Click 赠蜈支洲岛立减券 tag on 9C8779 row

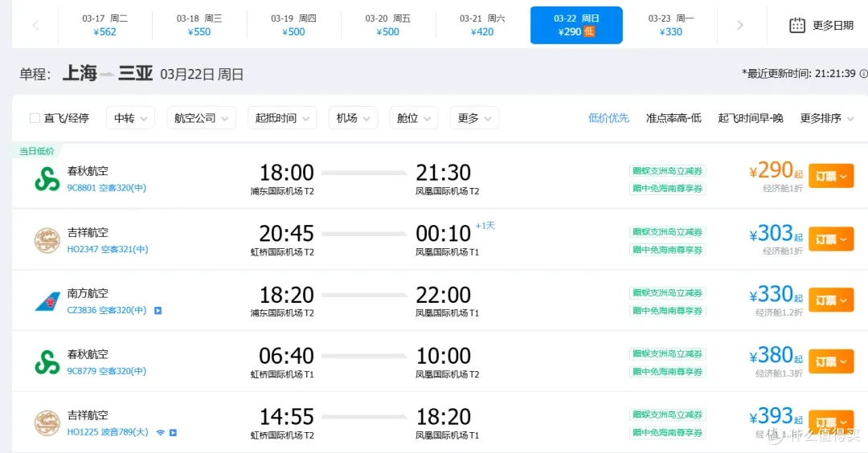pos(668,354)
